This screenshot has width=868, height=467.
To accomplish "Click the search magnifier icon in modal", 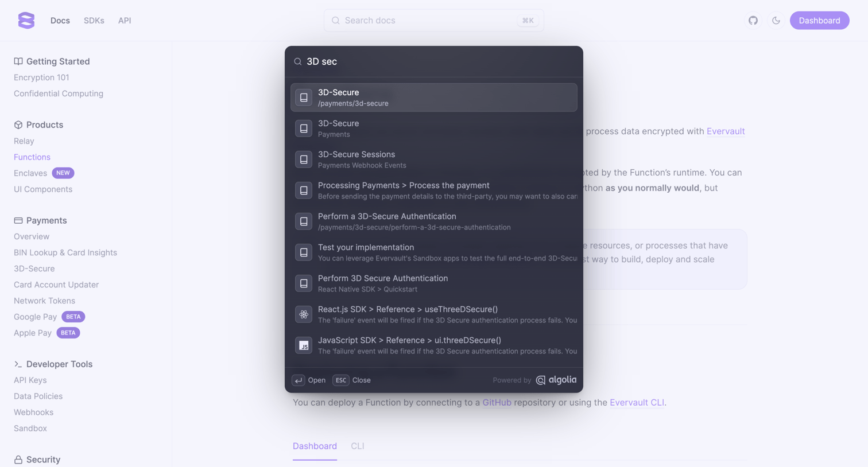I will click(298, 61).
